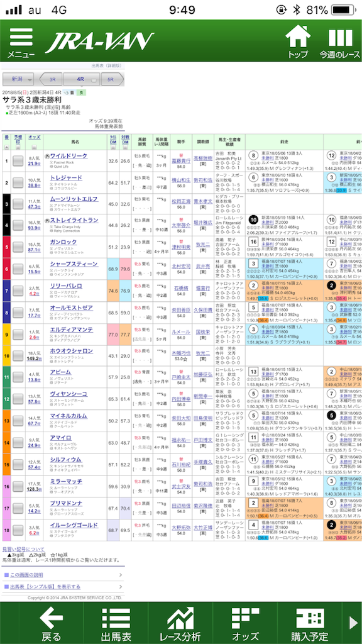Open trainer 国枝栄 profile
Screen dimensions: 362x644
(x=203, y=332)
